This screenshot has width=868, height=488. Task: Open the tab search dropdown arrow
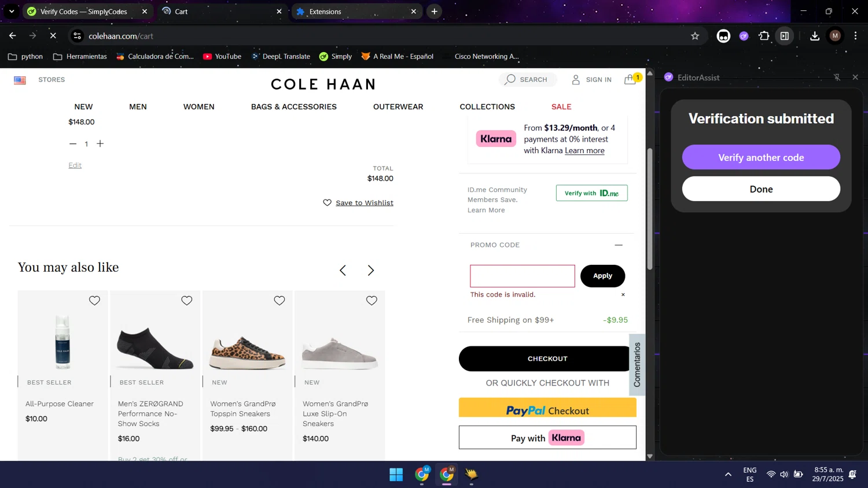(x=12, y=12)
